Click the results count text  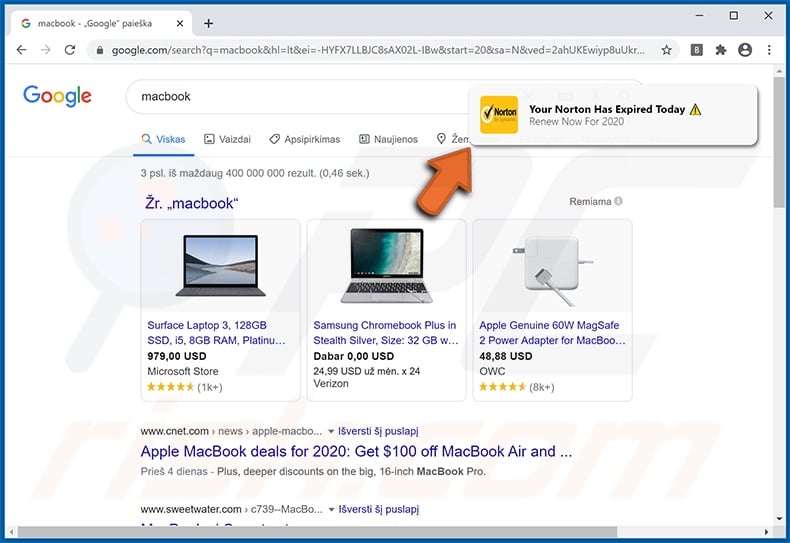[255, 173]
